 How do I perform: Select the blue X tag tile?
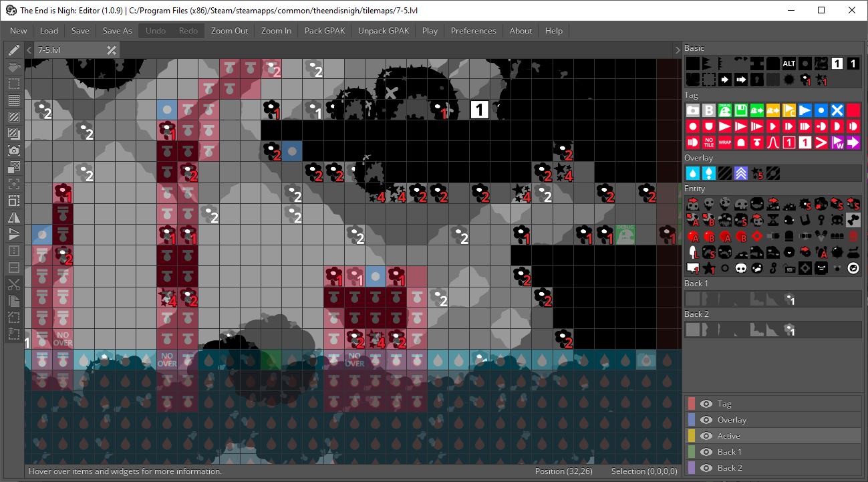[x=837, y=110]
